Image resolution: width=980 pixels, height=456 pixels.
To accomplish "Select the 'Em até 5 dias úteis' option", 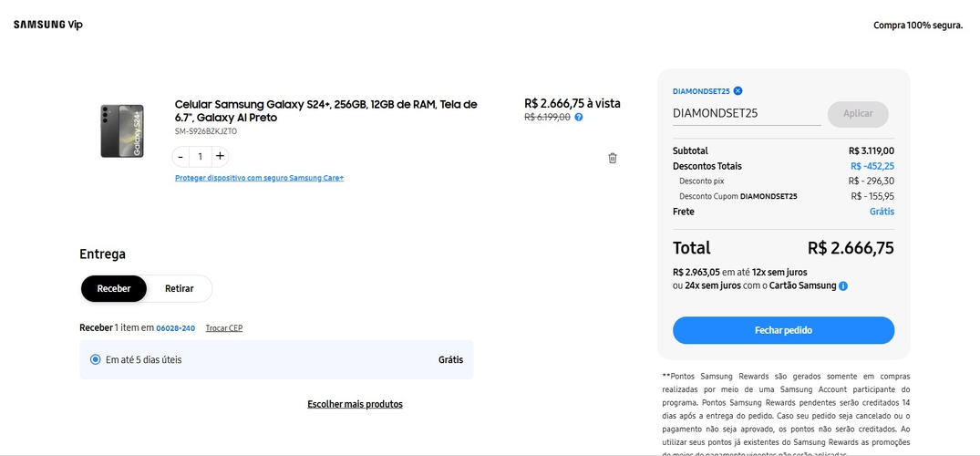I will pyautogui.click(x=96, y=359).
